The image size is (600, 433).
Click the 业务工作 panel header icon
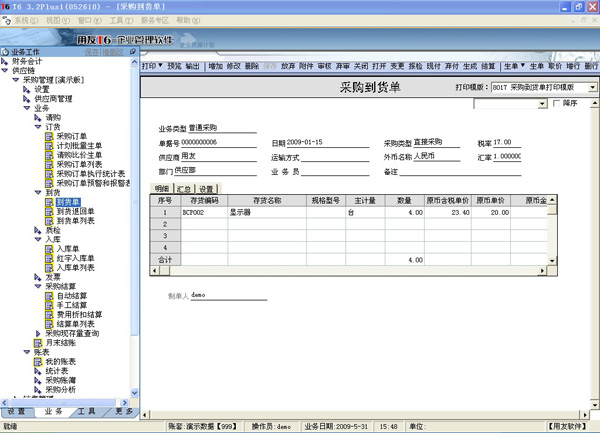click(x=5, y=52)
